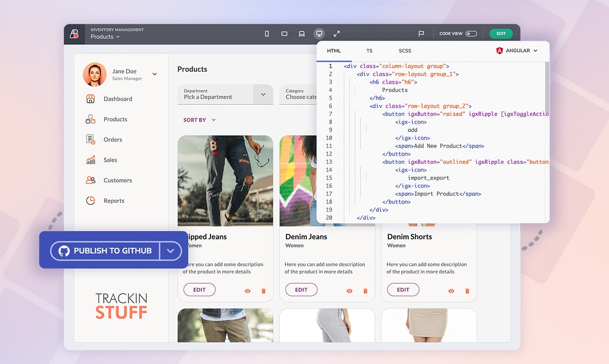Image resolution: width=609 pixels, height=364 pixels.
Task: Toggle visibility eye on Denim Jeans card
Action: [350, 291]
